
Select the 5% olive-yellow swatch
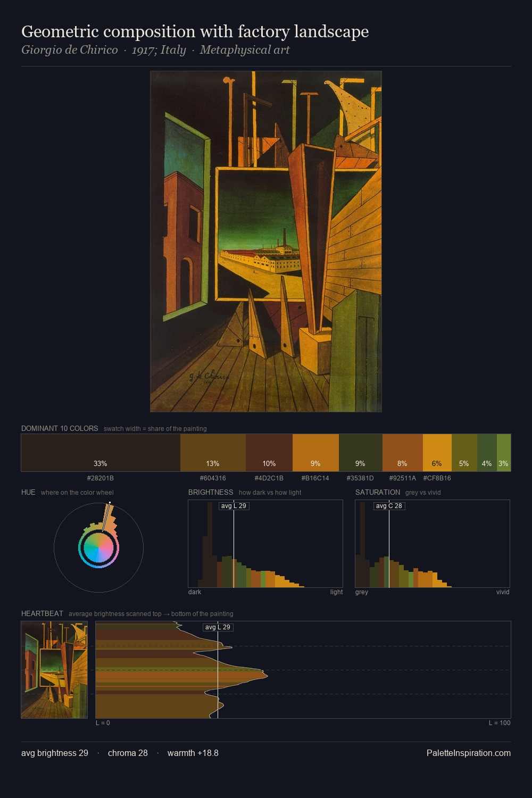pos(464,453)
